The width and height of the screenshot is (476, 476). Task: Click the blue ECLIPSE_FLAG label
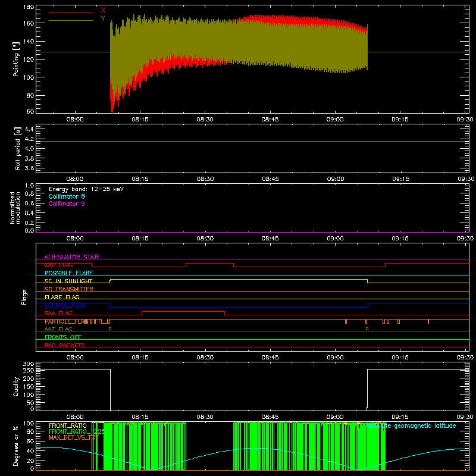click(65, 305)
